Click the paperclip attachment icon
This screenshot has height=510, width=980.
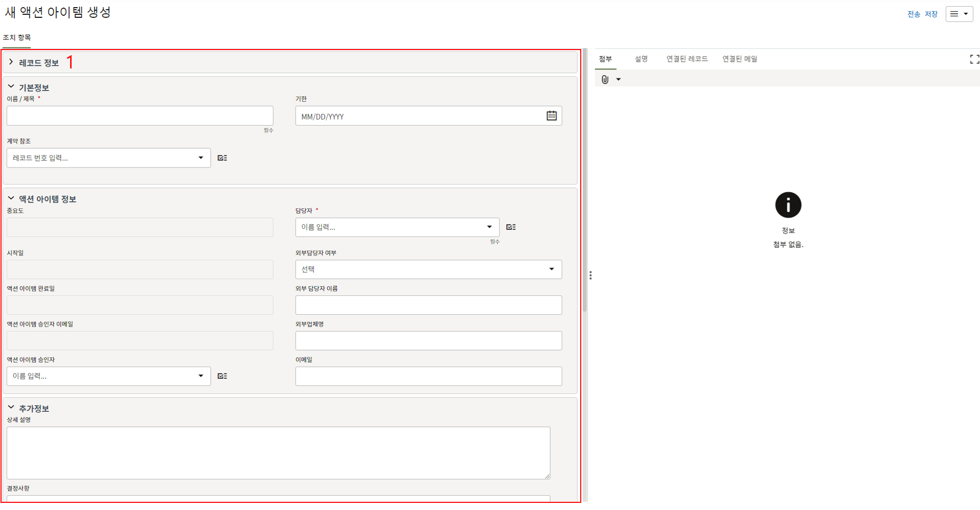point(605,79)
